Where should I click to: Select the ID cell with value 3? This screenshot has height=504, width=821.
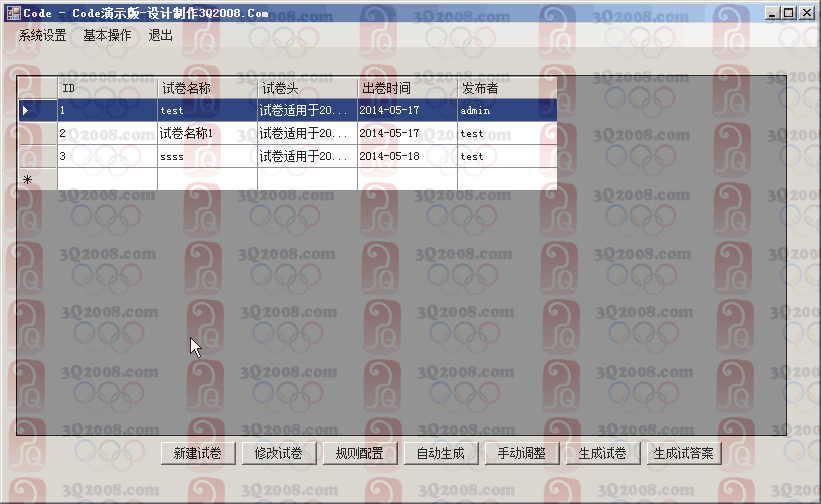[107, 156]
